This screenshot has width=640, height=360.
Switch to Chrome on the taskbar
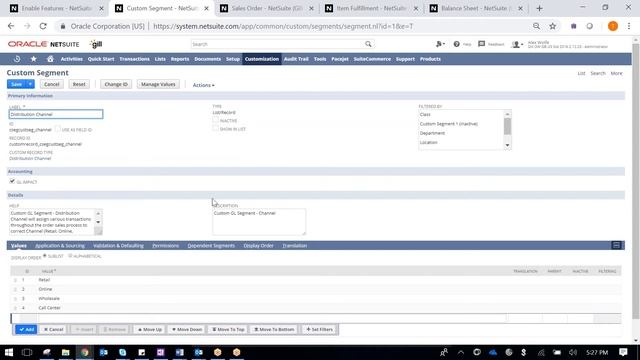[84, 352]
